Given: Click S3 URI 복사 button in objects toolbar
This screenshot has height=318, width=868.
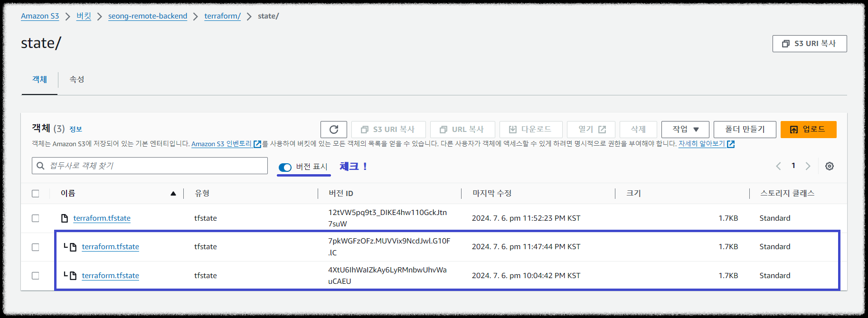Looking at the screenshot, I should point(388,130).
